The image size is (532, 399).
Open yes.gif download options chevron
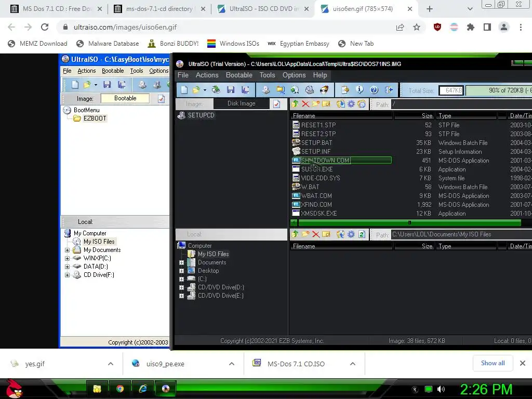[x=111, y=364]
